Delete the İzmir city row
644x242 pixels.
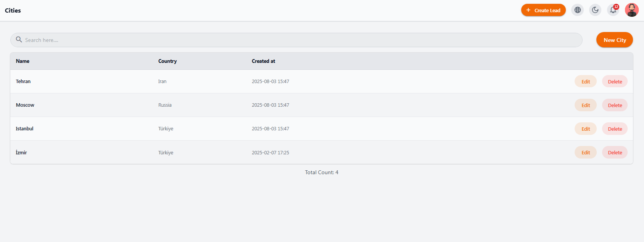(x=615, y=152)
